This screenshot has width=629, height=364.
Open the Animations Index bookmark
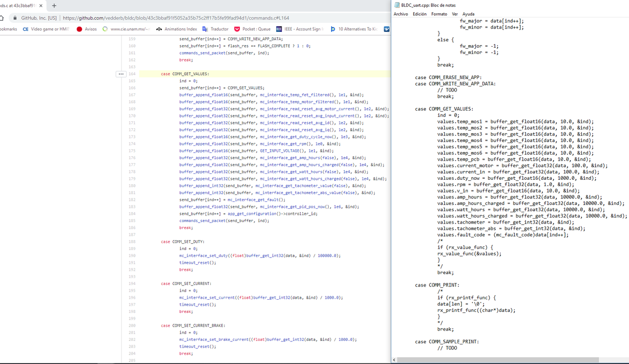176,29
